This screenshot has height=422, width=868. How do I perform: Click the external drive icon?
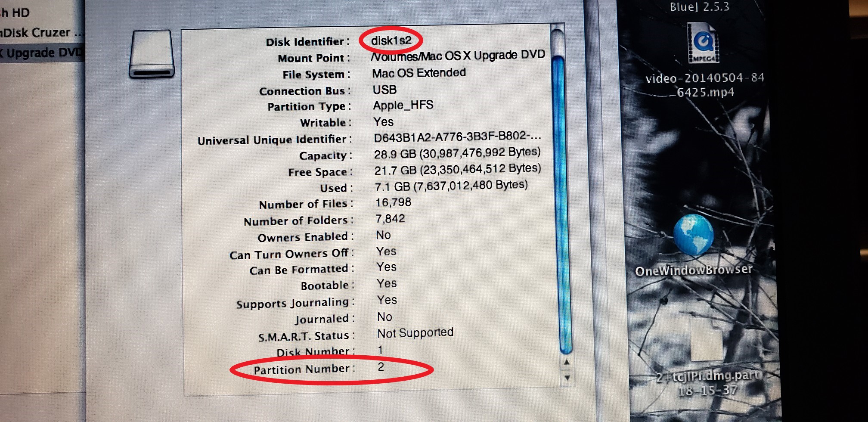point(152,54)
